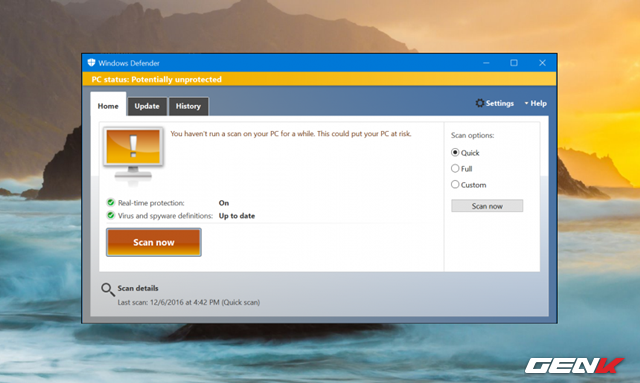This screenshot has height=383, width=640.
Task: Close the Windows Defender window
Action: click(542, 63)
